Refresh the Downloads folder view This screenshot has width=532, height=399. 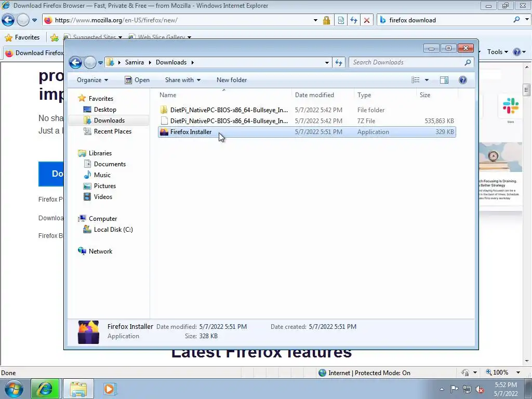click(x=339, y=62)
